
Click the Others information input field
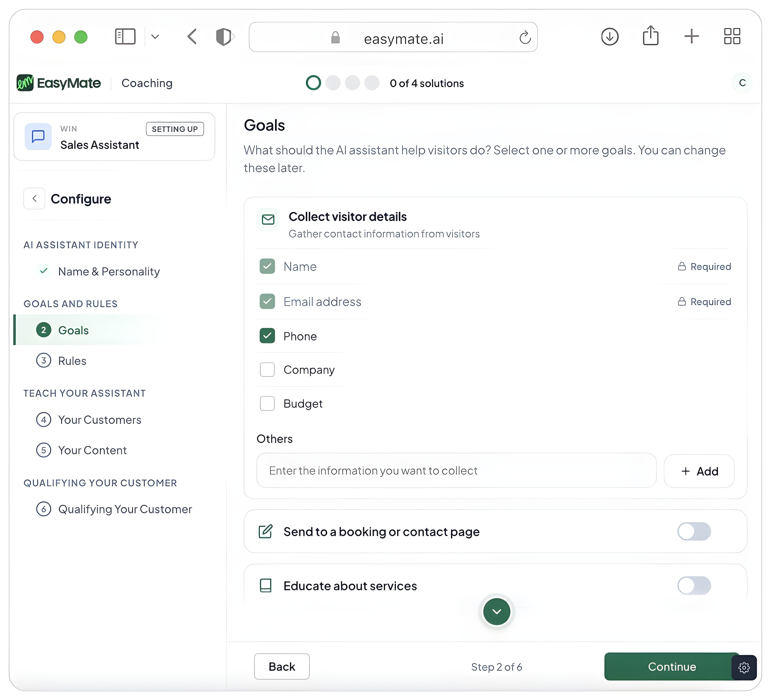456,471
